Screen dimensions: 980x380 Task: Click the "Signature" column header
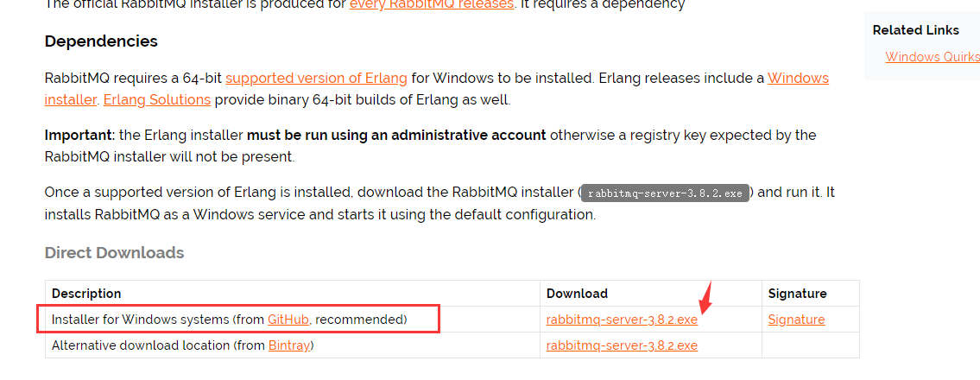tap(797, 294)
